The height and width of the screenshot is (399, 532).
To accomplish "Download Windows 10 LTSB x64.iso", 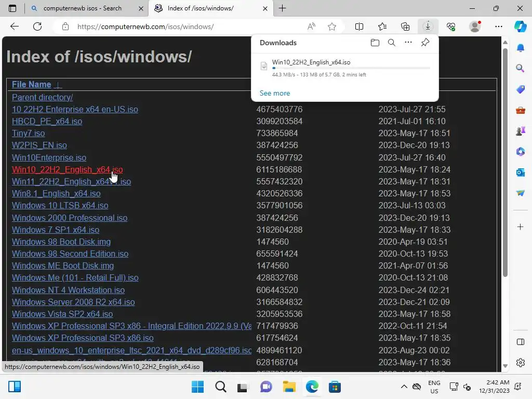I will [x=60, y=205].
